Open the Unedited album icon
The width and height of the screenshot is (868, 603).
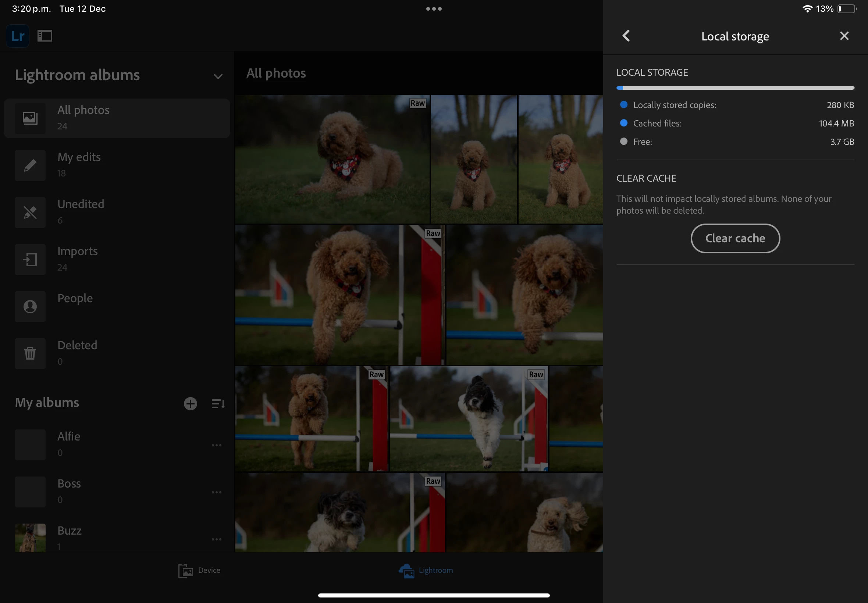coord(30,212)
